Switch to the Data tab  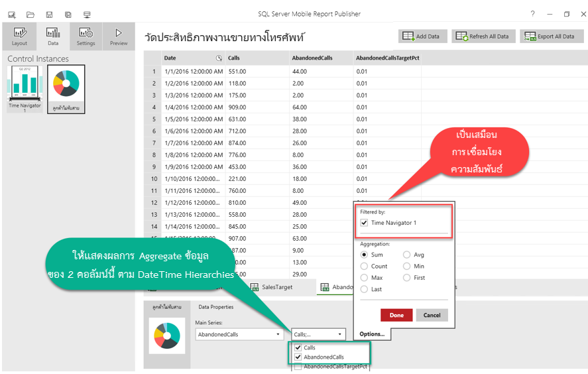pos(53,36)
